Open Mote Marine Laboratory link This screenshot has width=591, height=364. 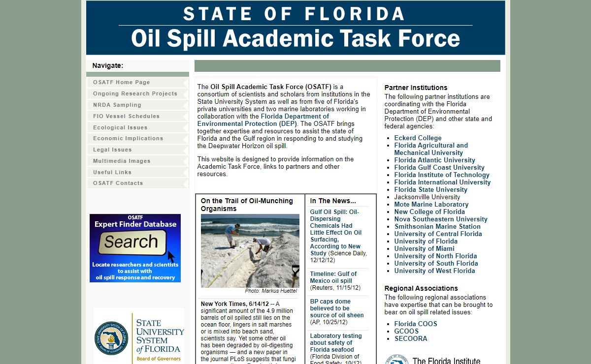coord(431,205)
